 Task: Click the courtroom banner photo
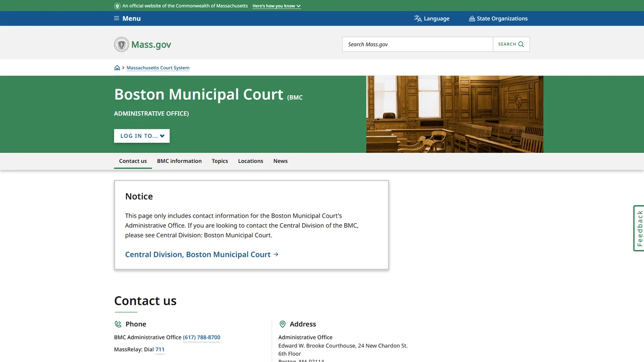(455, 114)
